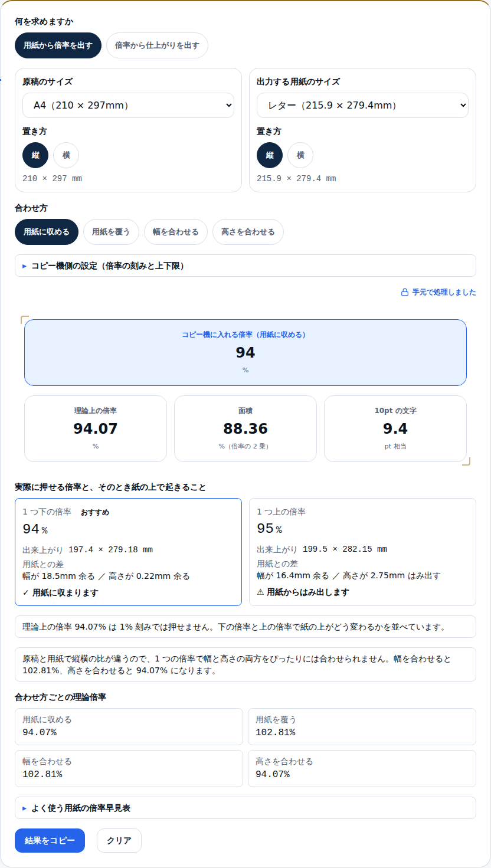Click the ⚠ 用紙からはみ出します warning
Image resolution: width=491 pixels, height=868 pixels.
[x=303, y=592]
